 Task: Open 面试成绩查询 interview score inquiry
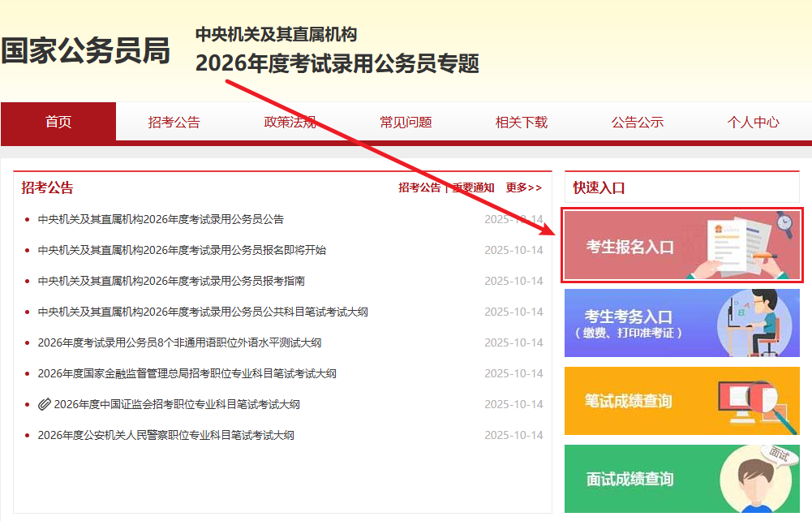(x=681, y=479)
